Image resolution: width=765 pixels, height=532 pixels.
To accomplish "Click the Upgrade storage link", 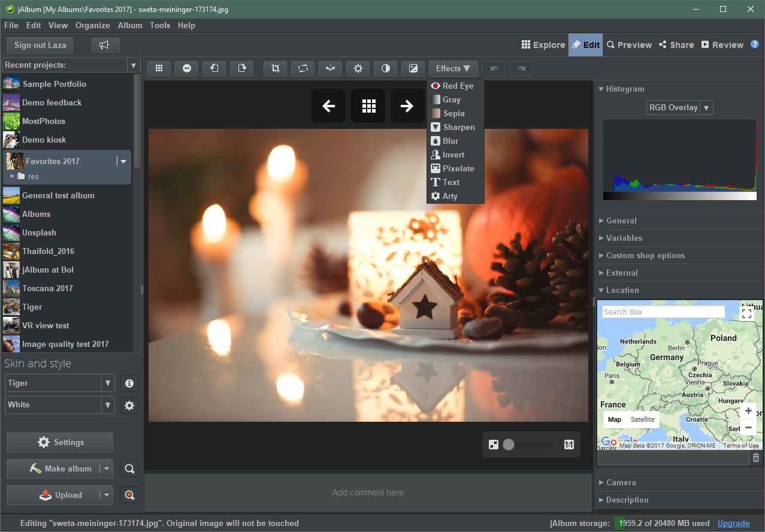I will pos(733,523).
